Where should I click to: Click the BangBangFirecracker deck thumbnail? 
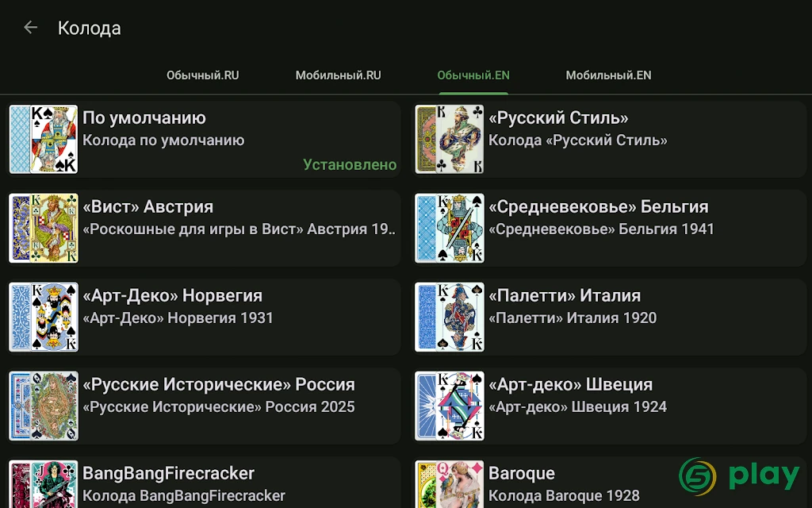(x=44, y=484)
